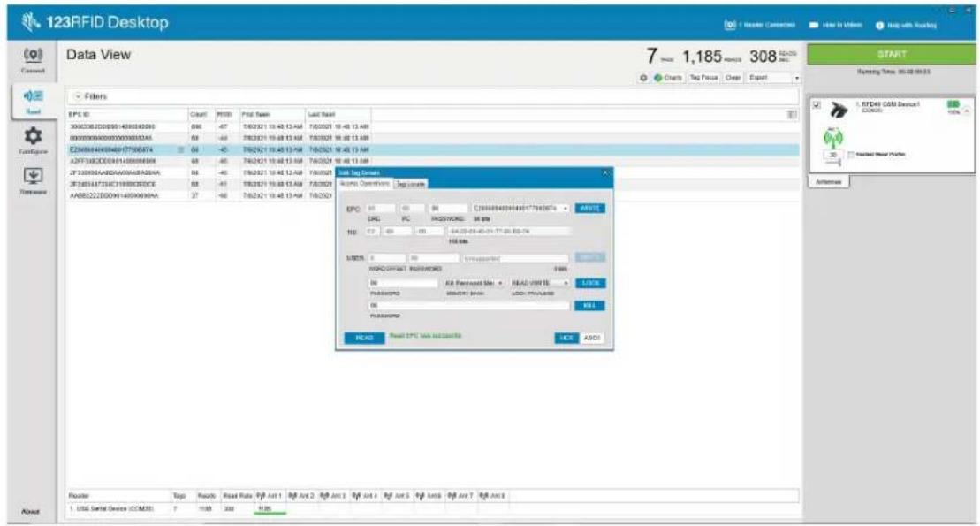The image size is (980, 526).
Task: Open the Help with Reading info icon
Action: pyautogui.click(x=879, y=26)
